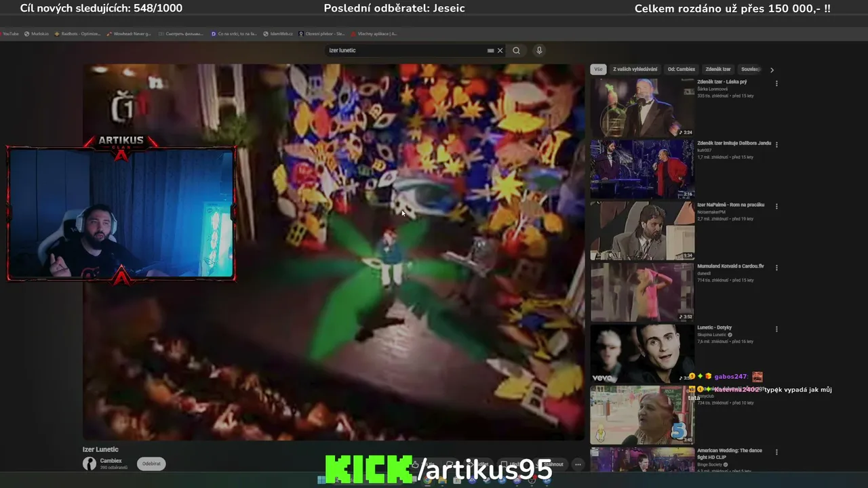868x488 pixels.
Task: Open channel 'Šárka Lorencová' under first video
Action: (x=712, y=89)
